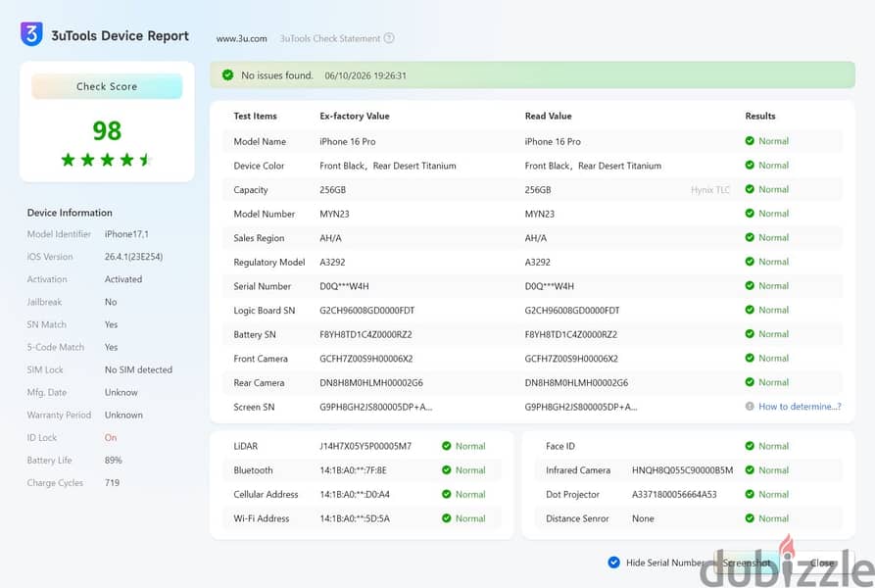Click the Read Value Sales Region AH/A
The image size is (875, 588).
coord(536,238)
